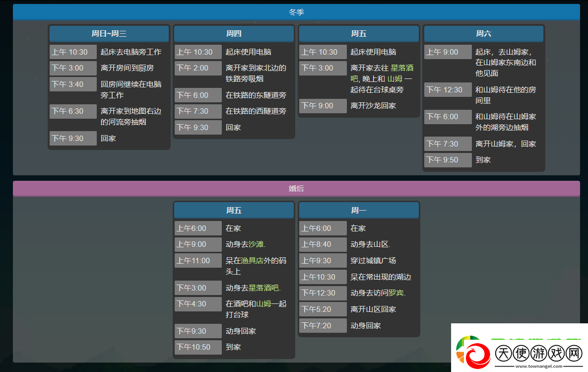Click time cell '上午 9:00' in 周六 table

pyautogui.click(x=448, y=52)
